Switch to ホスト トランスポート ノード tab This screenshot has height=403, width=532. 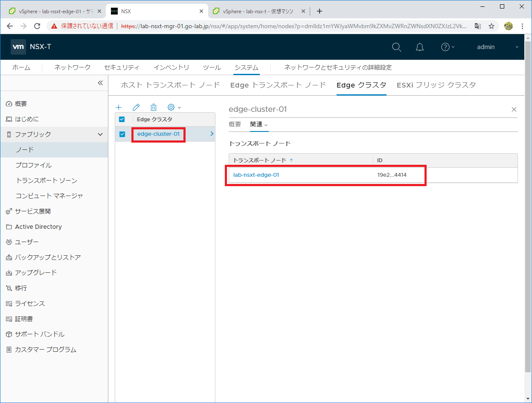click(x=170, y=85)
